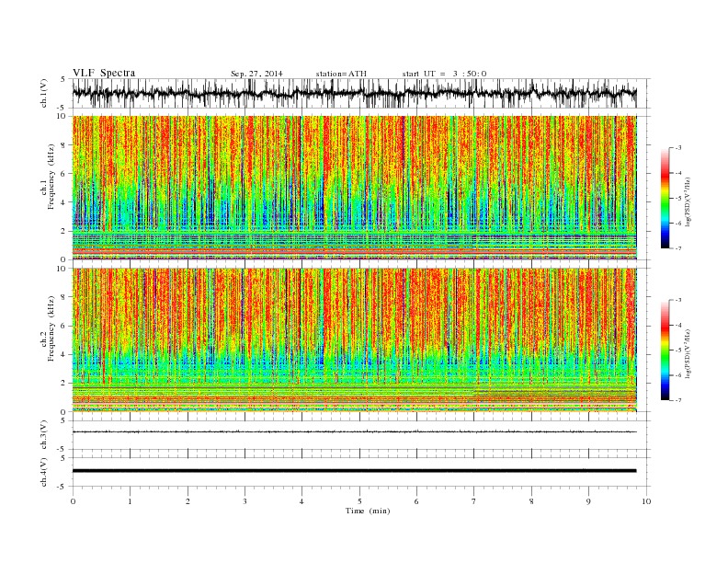Click the time axis tick label "6"

(416, 501)
